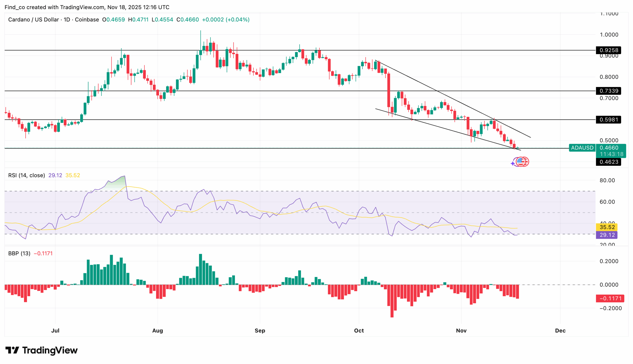Click the purple RSI value badge 29.12
633x364 pixels.
point(606,235)
